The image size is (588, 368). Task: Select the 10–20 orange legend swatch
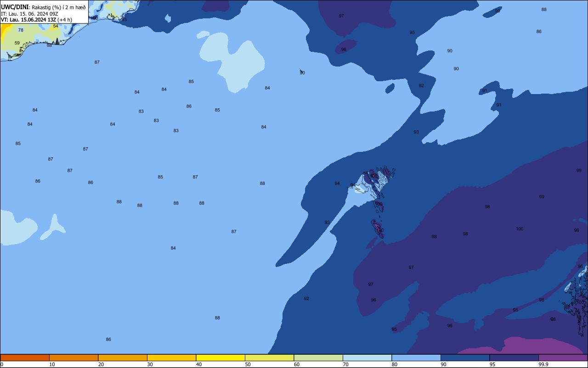73,357
